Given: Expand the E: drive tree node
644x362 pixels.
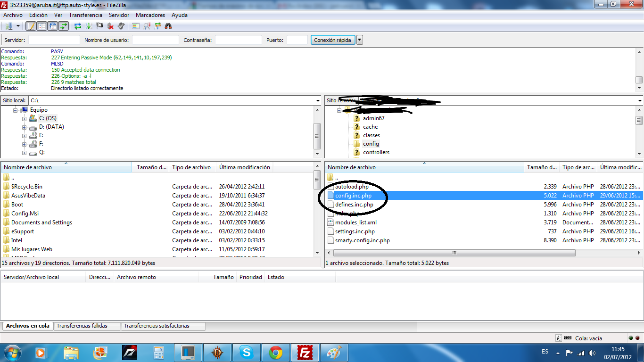Looking at the screenshot, I should [25, 135].
